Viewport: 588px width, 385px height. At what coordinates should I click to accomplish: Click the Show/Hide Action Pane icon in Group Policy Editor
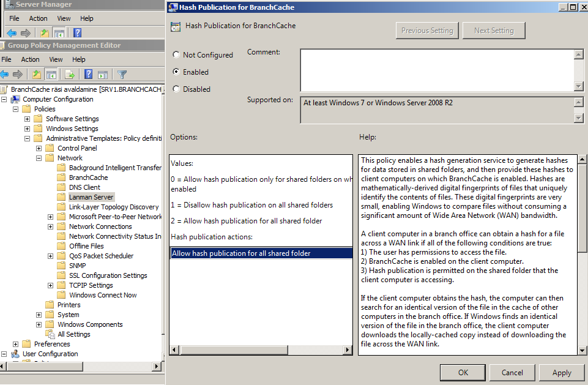click(x=103, y=75)
